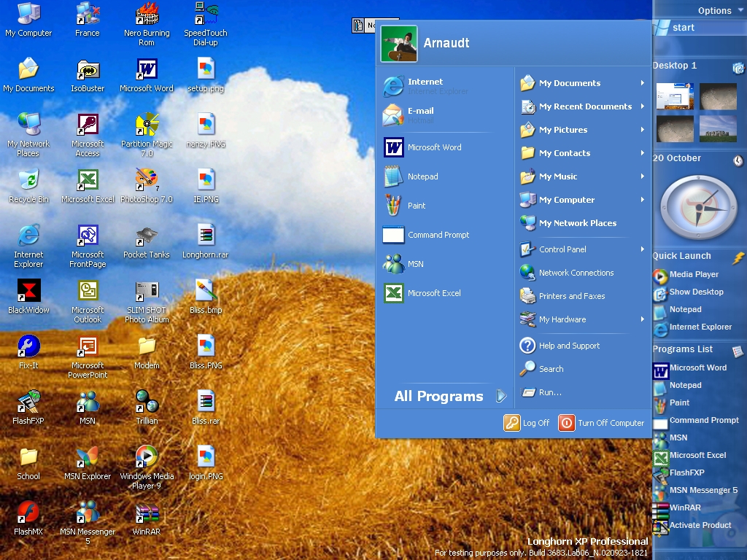This screenshot has height=560, width=747.
Task: Select Run... from the Start menu
Action: (x=550, y=392)
